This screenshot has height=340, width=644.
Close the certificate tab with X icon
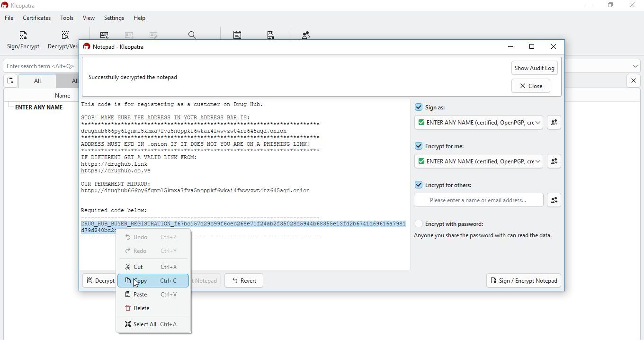(634, 81)
